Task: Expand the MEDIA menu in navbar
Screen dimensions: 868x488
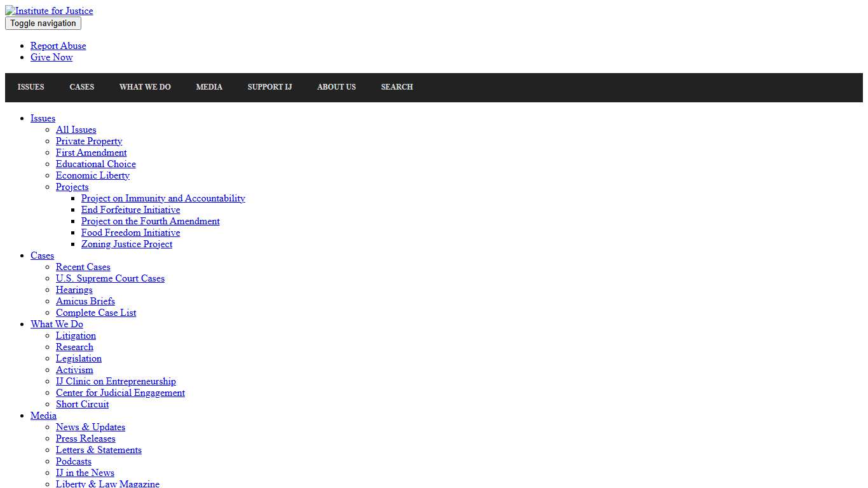Action: (x=209, y=87)
